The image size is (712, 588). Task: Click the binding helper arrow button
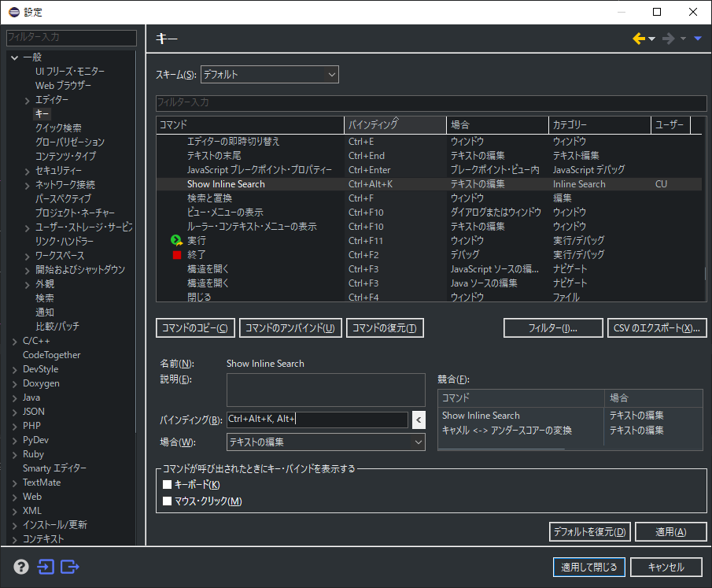tap(419, 420)
